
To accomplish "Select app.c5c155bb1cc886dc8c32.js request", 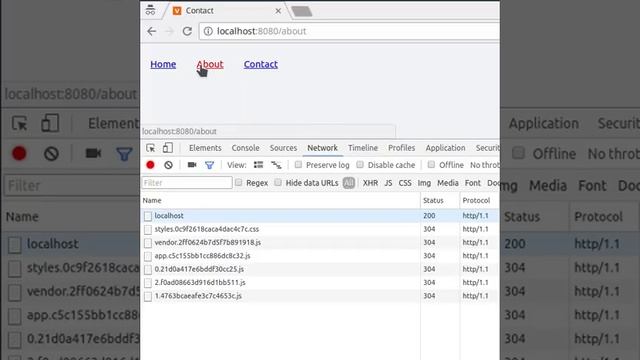I will pyautogui.click(x=320, y=256).
